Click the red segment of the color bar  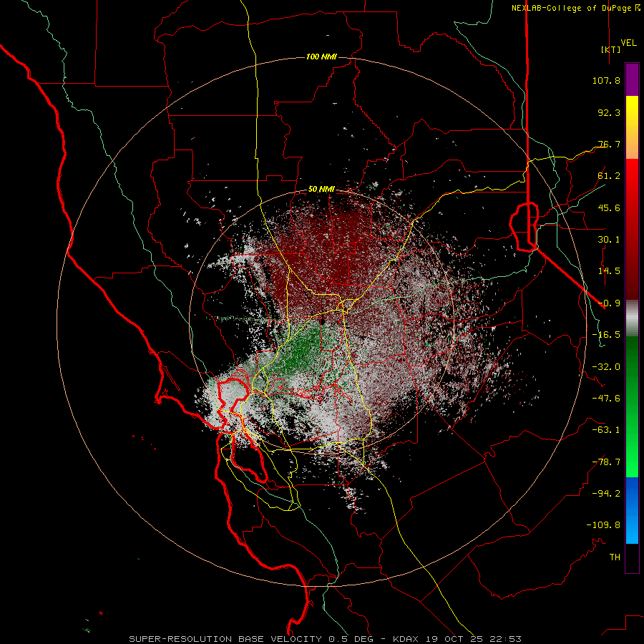(x=632, y=229)
